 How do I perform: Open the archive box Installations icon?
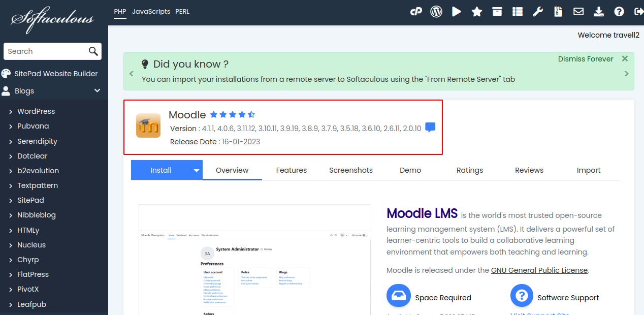tap(497, 11)
